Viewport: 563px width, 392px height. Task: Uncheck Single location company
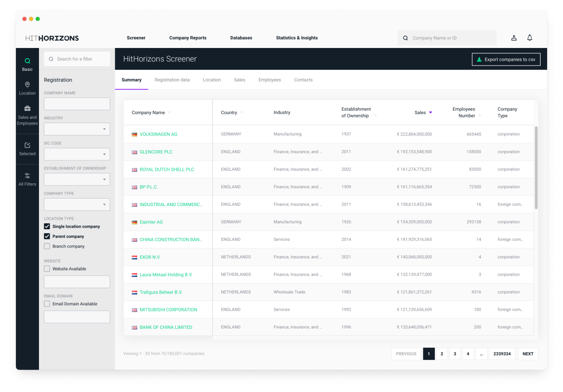[x=47, y=226]
